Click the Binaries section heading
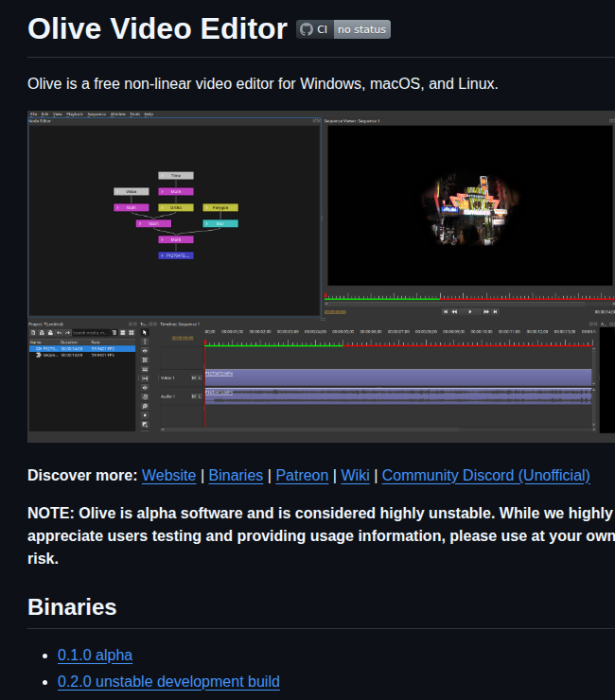 click(x=72, y=607)
